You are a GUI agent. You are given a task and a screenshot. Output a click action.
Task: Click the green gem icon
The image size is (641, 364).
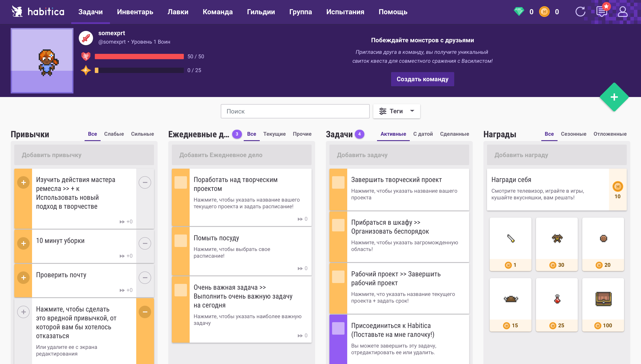tap(519, 12)
